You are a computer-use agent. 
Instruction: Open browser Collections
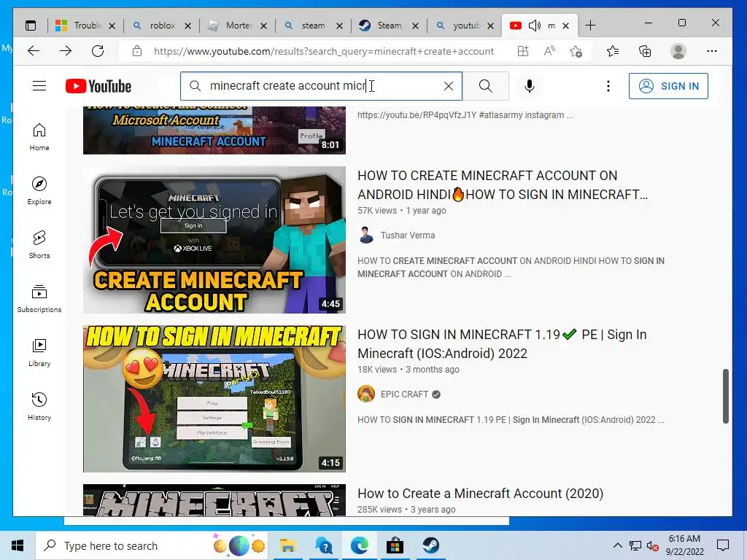pyautogui.click(x=645, y=51)
